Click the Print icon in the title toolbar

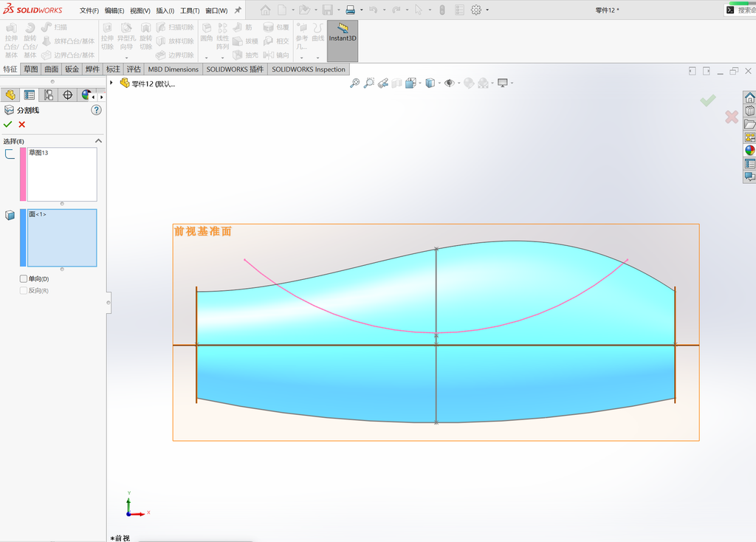click(351, 10)
